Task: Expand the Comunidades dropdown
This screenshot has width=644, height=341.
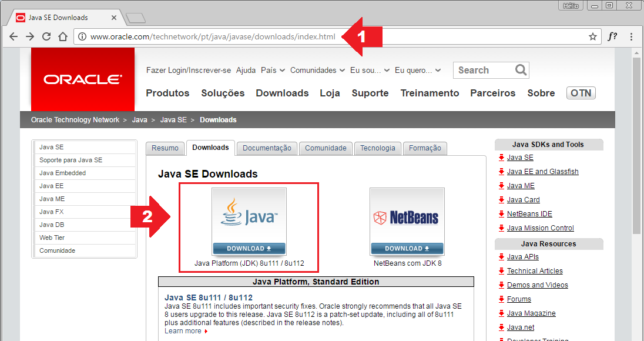Action: click(317, 70)
